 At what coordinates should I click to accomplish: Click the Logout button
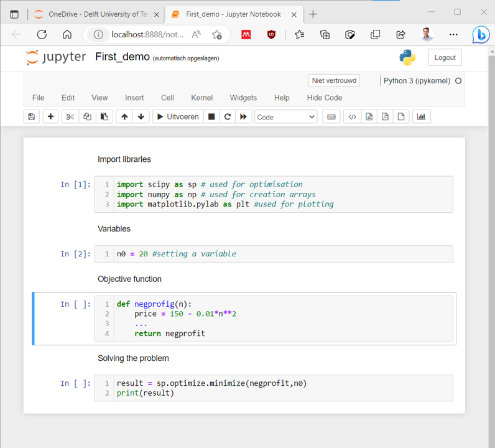tap(445, 57)
